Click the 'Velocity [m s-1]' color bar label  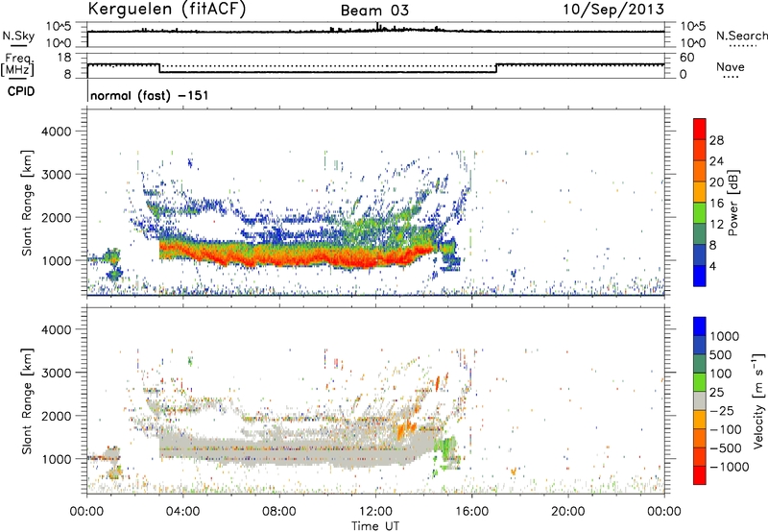(758, 400)
